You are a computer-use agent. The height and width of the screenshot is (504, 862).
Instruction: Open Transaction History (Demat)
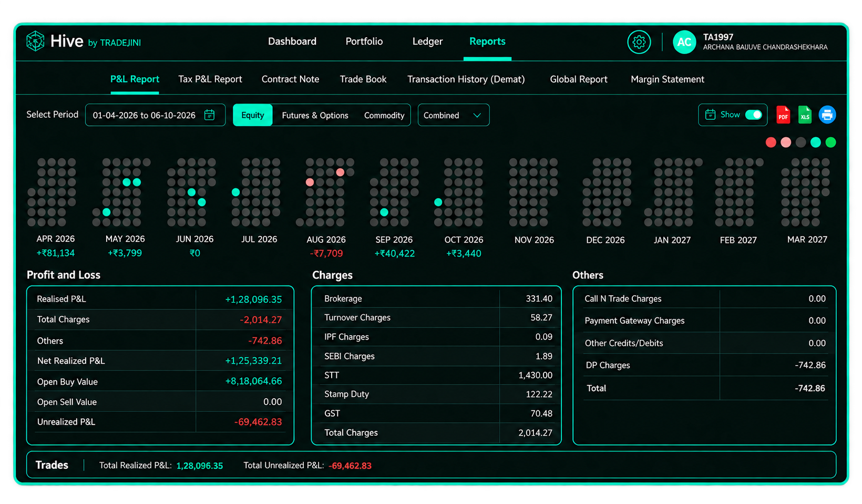[466, 79]
